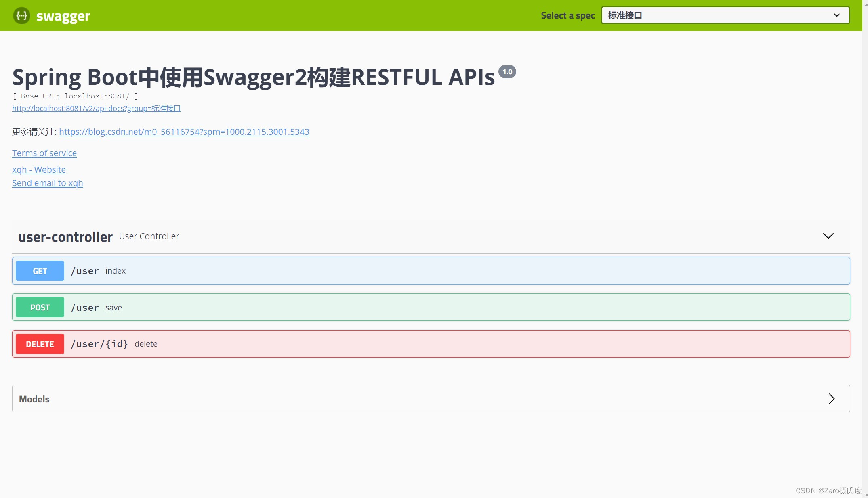Screen dimensions: 868x498
Task: Expand the GET /user index operation
Action: point(431,271)
